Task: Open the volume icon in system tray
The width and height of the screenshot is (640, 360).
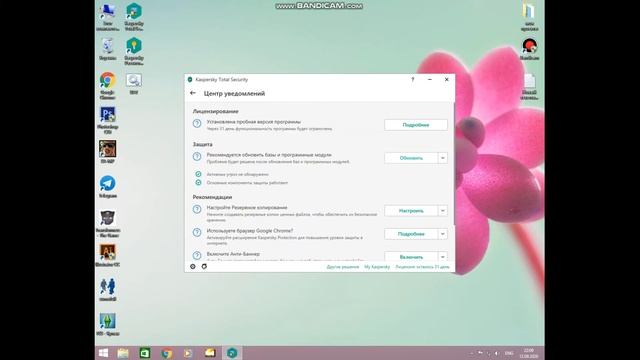Action: coord(497,353)
